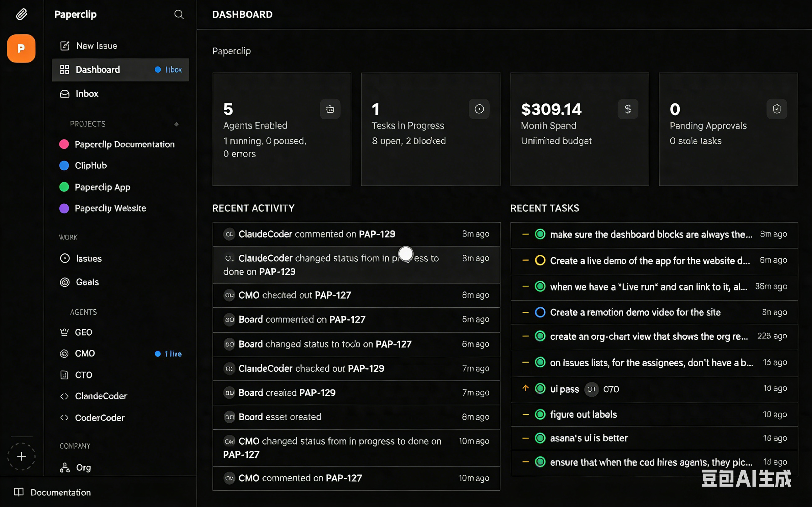Viewport: 812px width, 507px height.
Task: Toggle yellow status circle on live demo task
Action: (540, 260)
